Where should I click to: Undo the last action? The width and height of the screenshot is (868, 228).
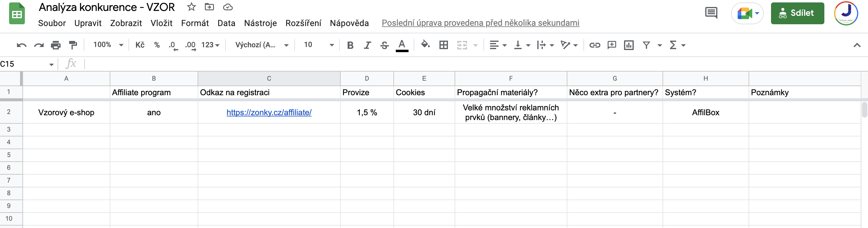coord(22,45)
